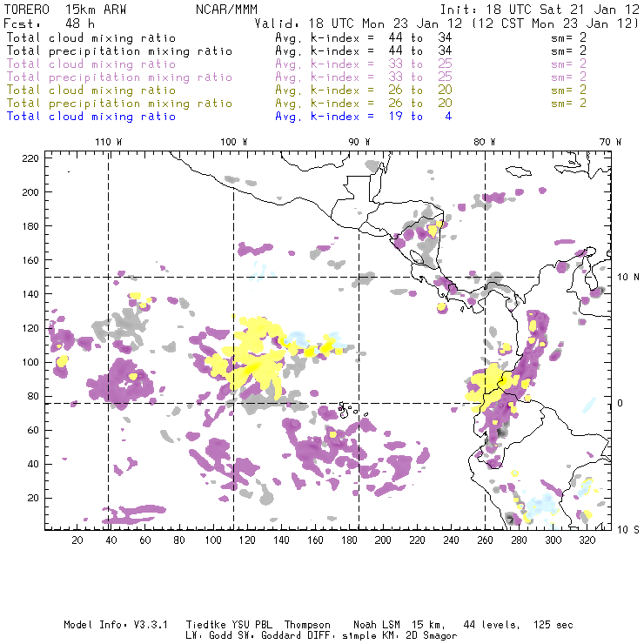Click purple 'Total cloud mixing ratio' legend line
This screenshot has height=644, width=644.
(91, 64)
